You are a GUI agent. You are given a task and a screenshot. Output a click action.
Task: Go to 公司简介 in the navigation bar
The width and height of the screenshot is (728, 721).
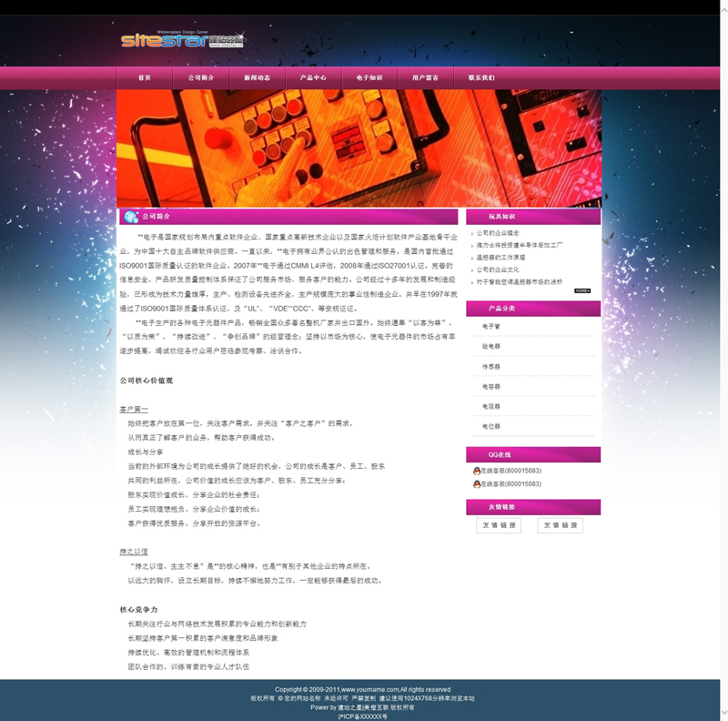201,78
